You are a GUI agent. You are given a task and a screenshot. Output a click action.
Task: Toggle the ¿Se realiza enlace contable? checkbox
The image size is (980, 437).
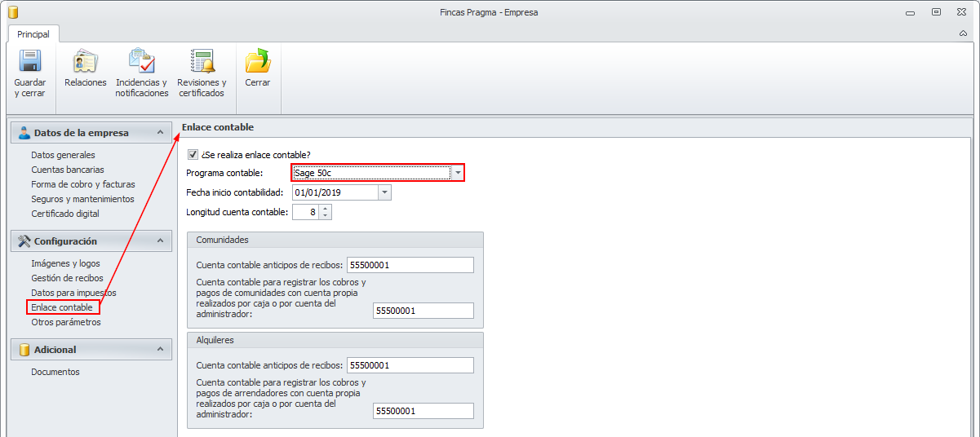(x=193, y=155)
